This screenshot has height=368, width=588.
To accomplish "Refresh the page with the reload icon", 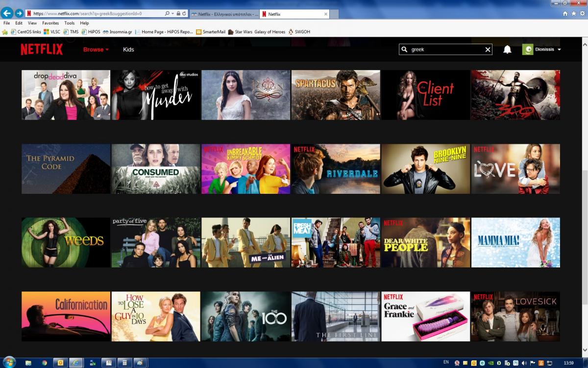I will coord(184,14).
